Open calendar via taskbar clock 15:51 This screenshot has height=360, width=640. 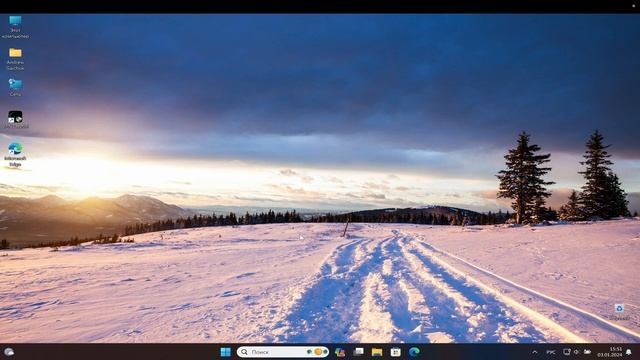[x=610, y=352]
